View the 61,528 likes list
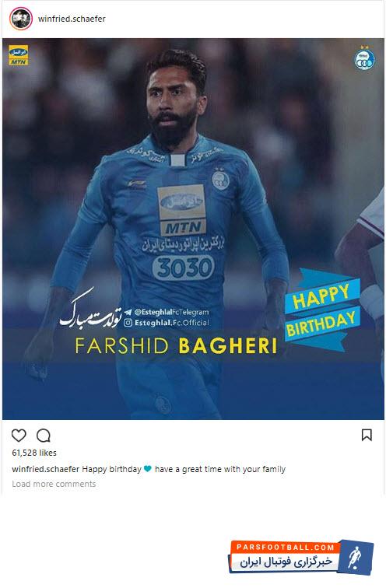 point(34,453)
